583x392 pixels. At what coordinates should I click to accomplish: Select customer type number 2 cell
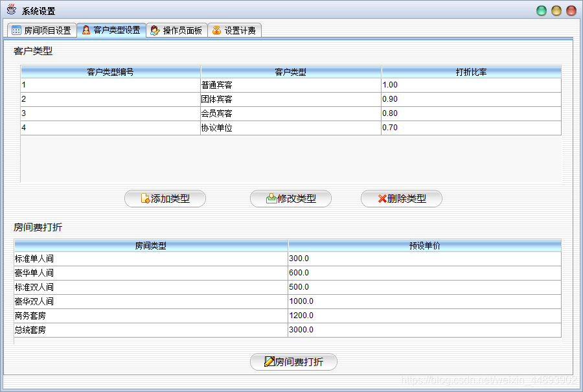coord(111,99)
